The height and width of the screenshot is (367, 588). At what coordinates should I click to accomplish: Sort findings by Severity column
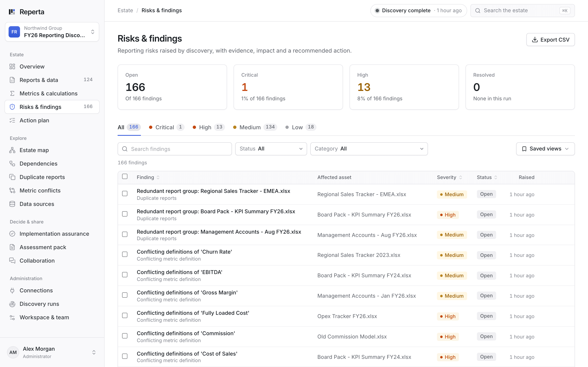click(449, 177)
